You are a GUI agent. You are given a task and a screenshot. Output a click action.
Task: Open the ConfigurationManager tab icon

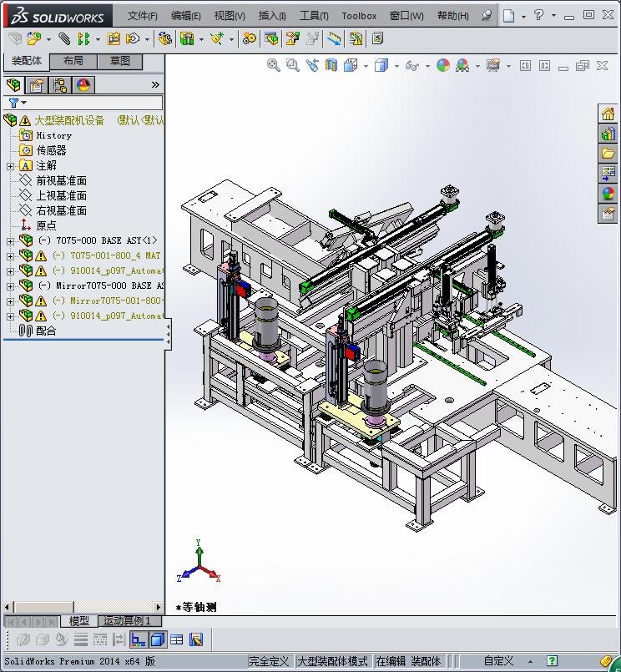coord(60,85)
